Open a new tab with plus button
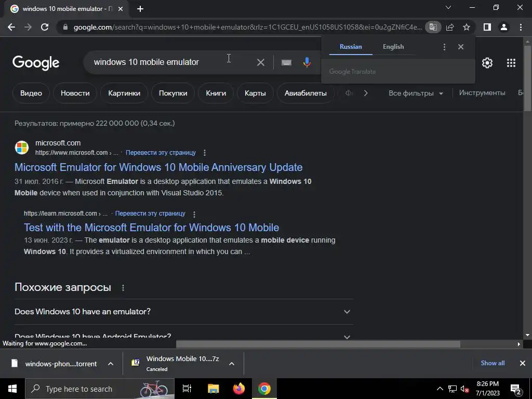The width and height of the screenshot is (532, 399). click(140, 9)
